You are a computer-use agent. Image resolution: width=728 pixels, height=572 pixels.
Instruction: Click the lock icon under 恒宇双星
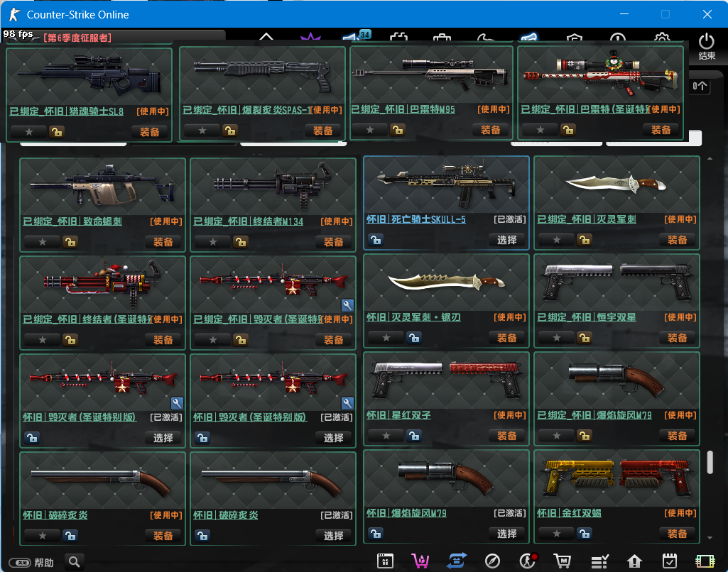584,338
